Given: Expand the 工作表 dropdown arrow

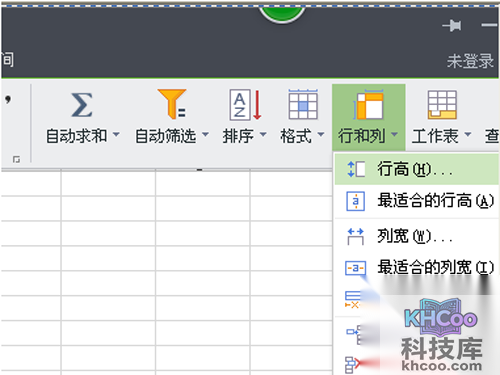Looking at the screenshot, I should (468, 134).
